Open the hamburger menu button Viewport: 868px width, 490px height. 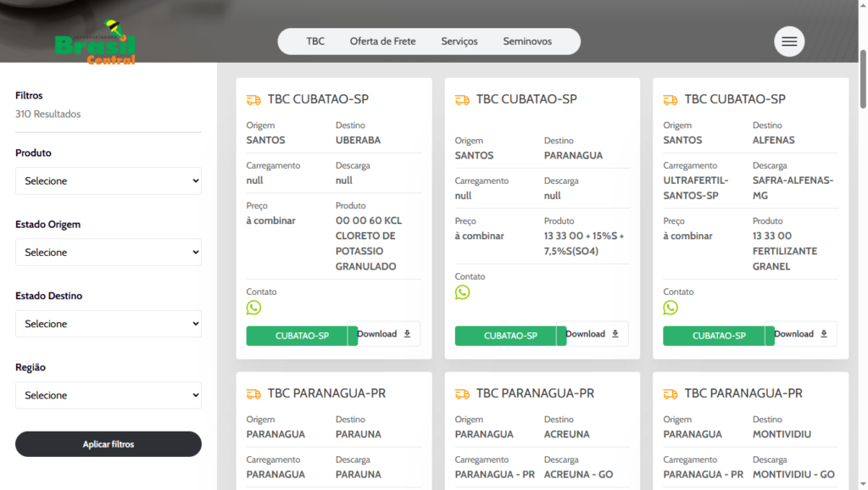(788, 42)
